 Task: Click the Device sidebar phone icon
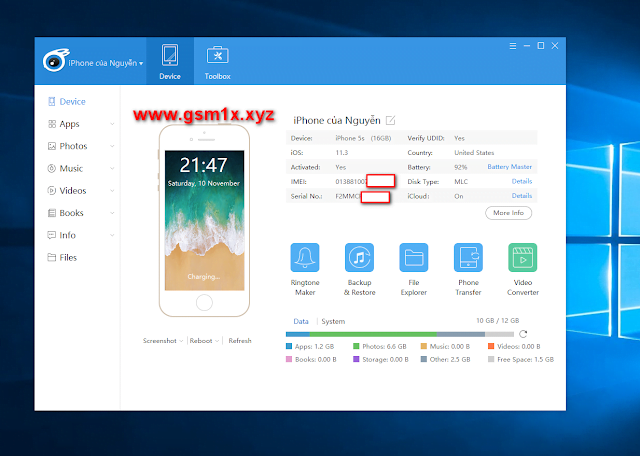[52, 101]
